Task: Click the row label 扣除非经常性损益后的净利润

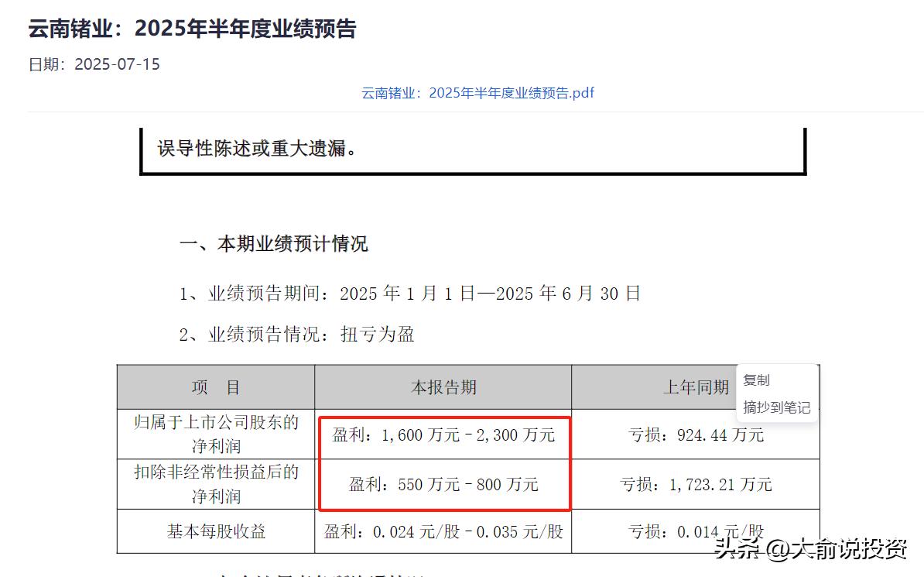Action: pyautogui.click(x=214, y=483)
